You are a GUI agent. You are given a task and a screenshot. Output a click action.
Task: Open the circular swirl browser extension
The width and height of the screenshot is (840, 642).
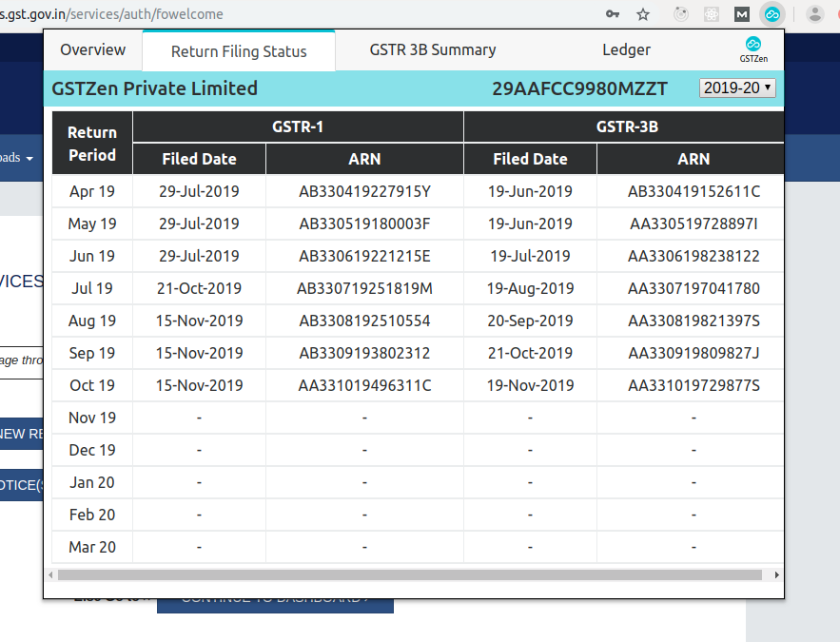pyautogui.click(x=681, y=14)
